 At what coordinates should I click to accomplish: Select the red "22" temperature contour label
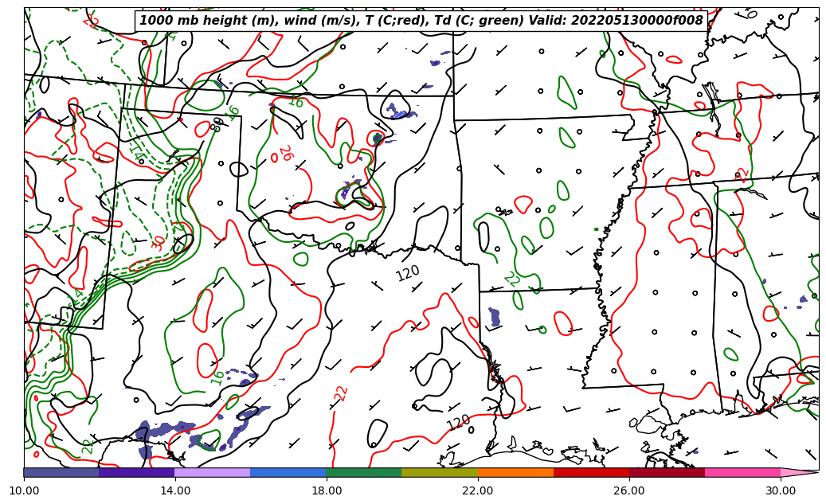coord(341,393)
